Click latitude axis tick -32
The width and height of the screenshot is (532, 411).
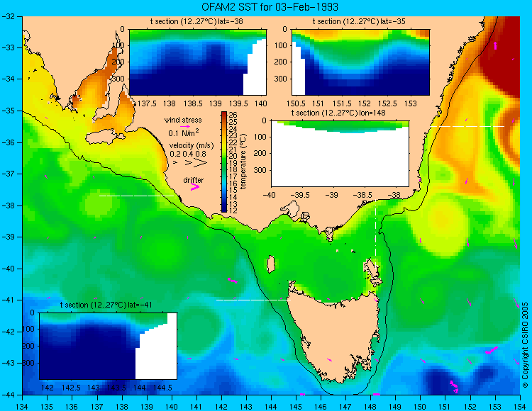tap(8, 16)
